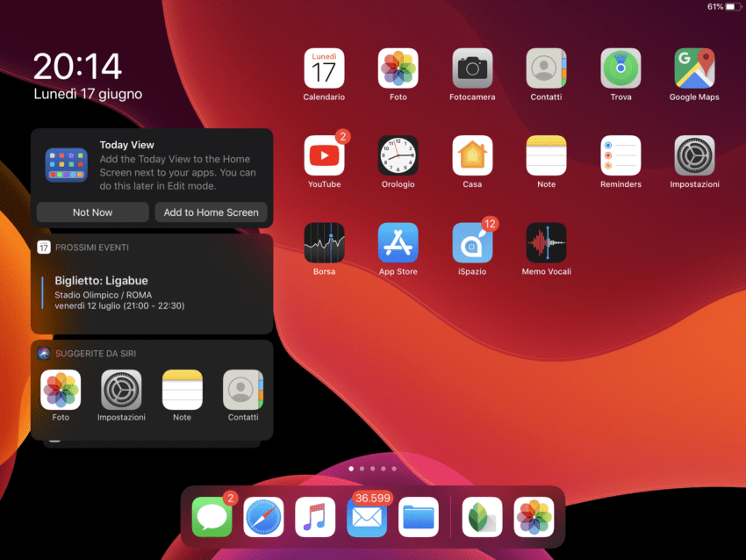The height and width of the screenshot is (560, 746).
Task: Open the Files app in dock
Action: click(418, 517)
